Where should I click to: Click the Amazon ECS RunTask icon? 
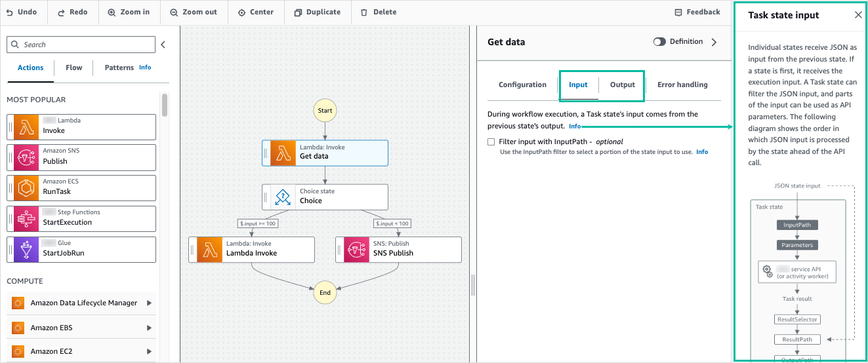[27, 188]
